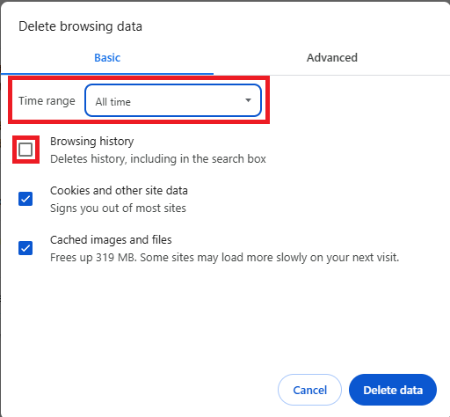Open the Time range combo box

tap(173, 100)
